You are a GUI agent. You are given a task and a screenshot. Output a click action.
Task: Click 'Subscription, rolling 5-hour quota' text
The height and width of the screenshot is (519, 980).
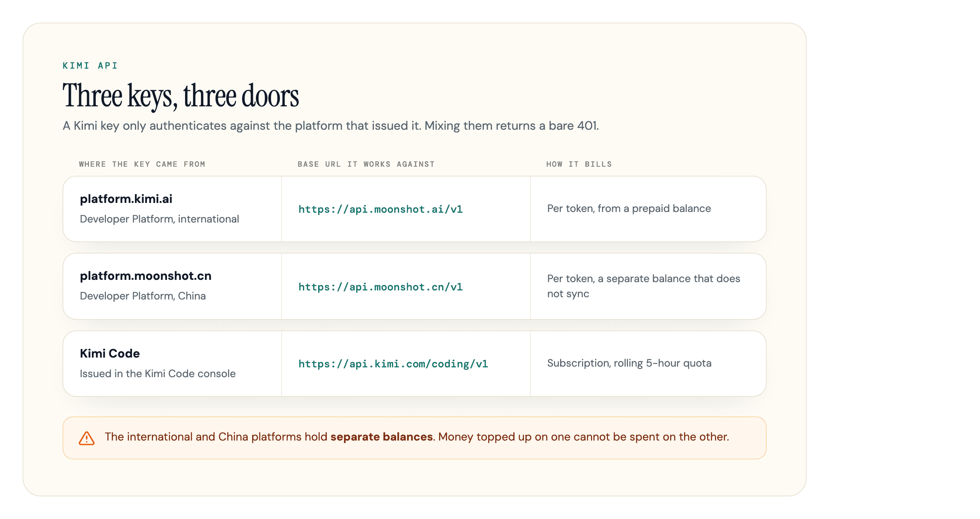point(629,363)
